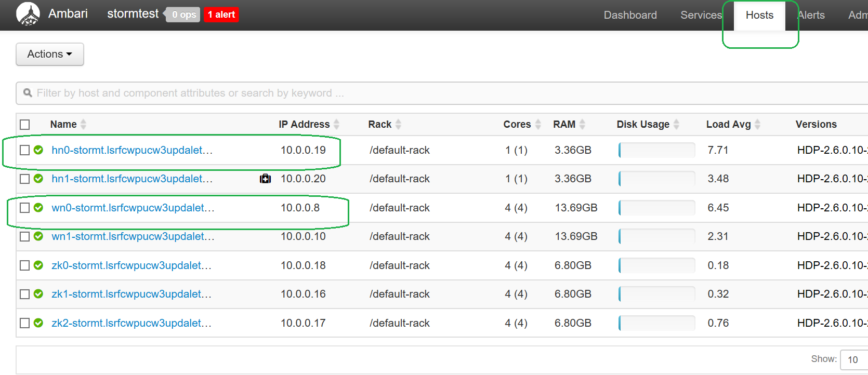Sort by IP Address using sort icon
Image resolution: width=868 pixels, height=375 pixels.
[336, 124]
